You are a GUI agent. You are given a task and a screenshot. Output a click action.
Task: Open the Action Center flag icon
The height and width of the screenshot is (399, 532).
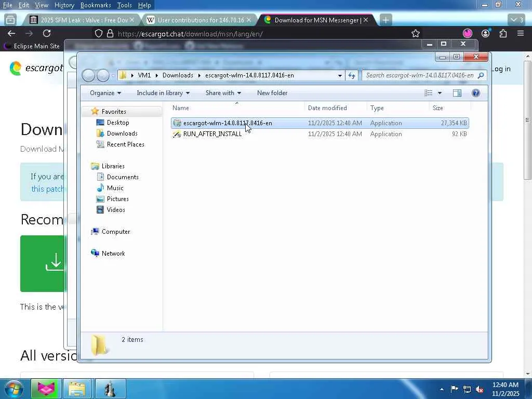(x=454, y=389)
